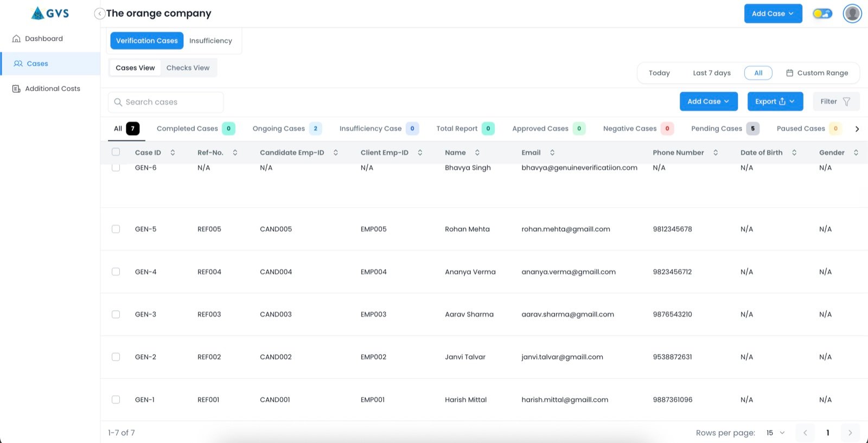868x443 pixels.
Task: Switch to Verification Cases tab
Action: 147,41
